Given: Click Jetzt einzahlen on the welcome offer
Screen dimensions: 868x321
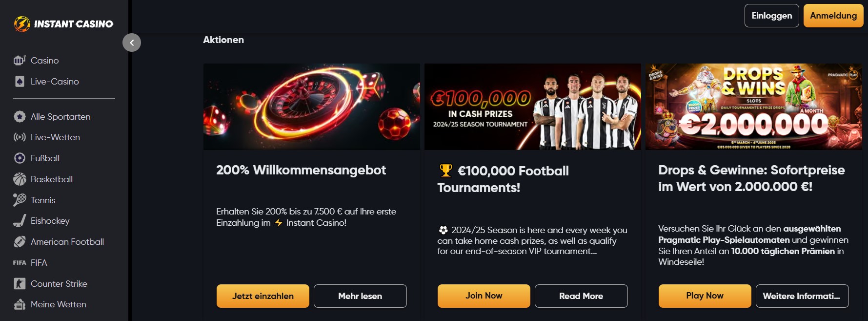Looking at the screenshot, I should click(x=262, y=296).
